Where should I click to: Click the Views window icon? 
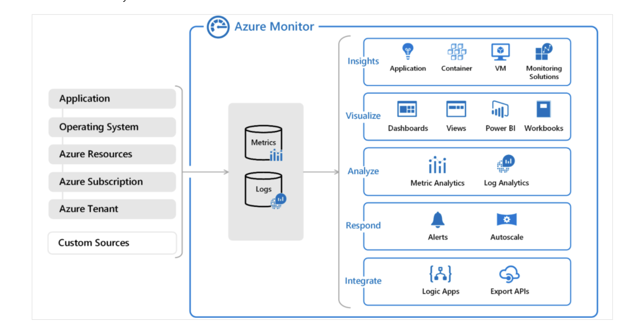pos(456,109)
